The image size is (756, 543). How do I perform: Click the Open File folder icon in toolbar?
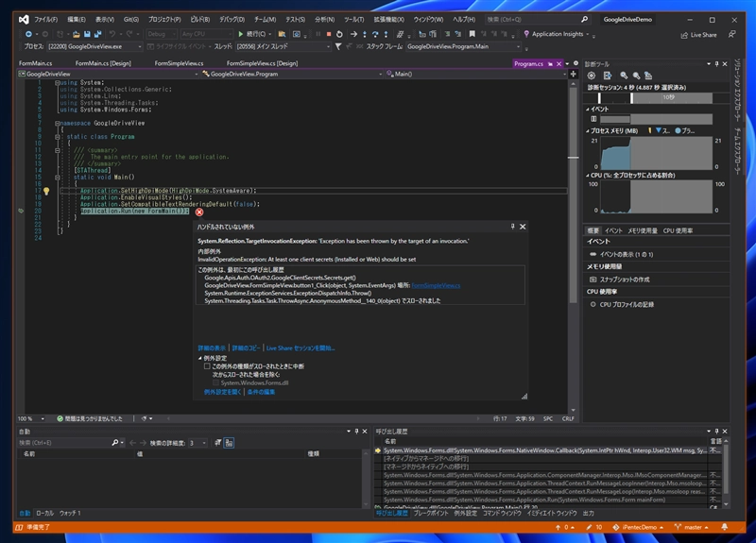click(77, 34)
